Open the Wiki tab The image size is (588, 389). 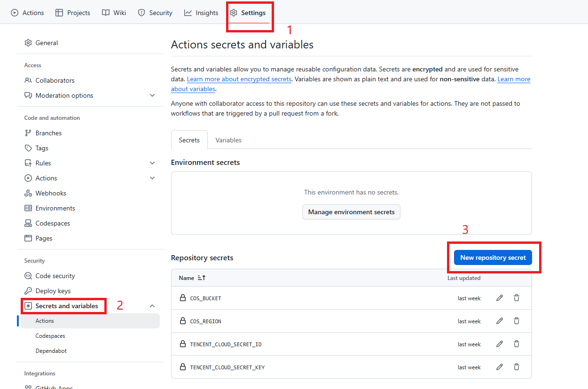(114, 13)
